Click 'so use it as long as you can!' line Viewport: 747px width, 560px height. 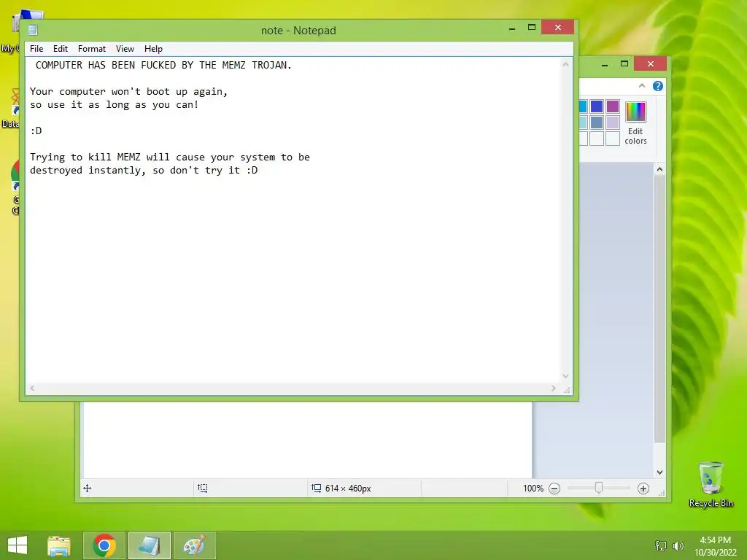[115, 105]
